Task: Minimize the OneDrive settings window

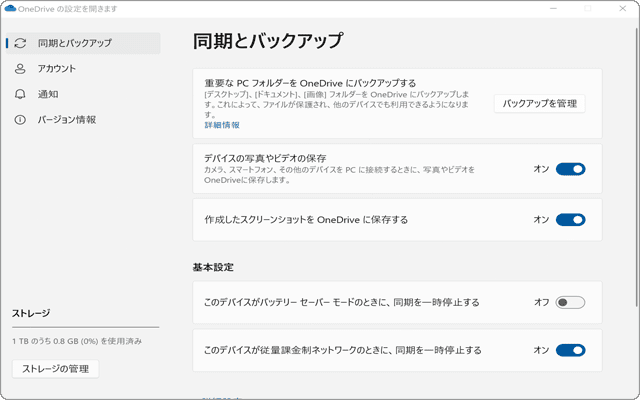Action: pyautogui.click(x=553, y=9)
